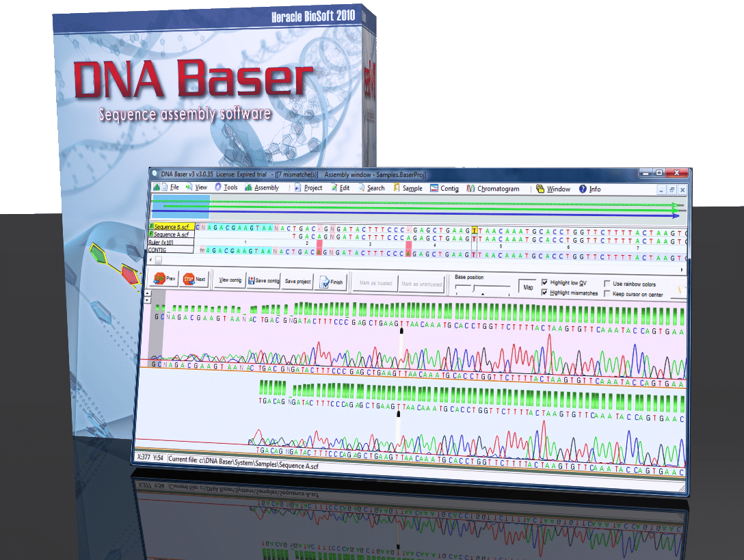The image size is (744, 560).
Task: Click the status bar current file path
Action: pos(243,462)
